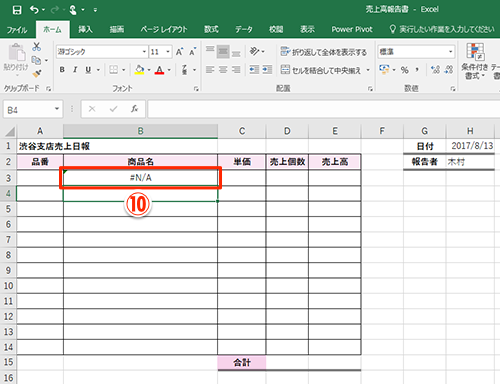Image resolution: width=500 pixels, height=384 pixels.
Task: Click the Cut scissors icon
Action: tap(37, 47)
